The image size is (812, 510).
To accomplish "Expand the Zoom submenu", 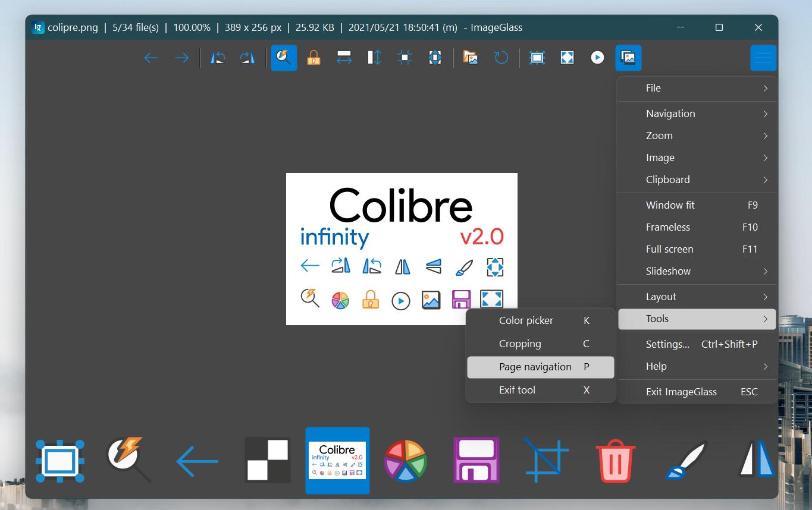I will [697, 136].
